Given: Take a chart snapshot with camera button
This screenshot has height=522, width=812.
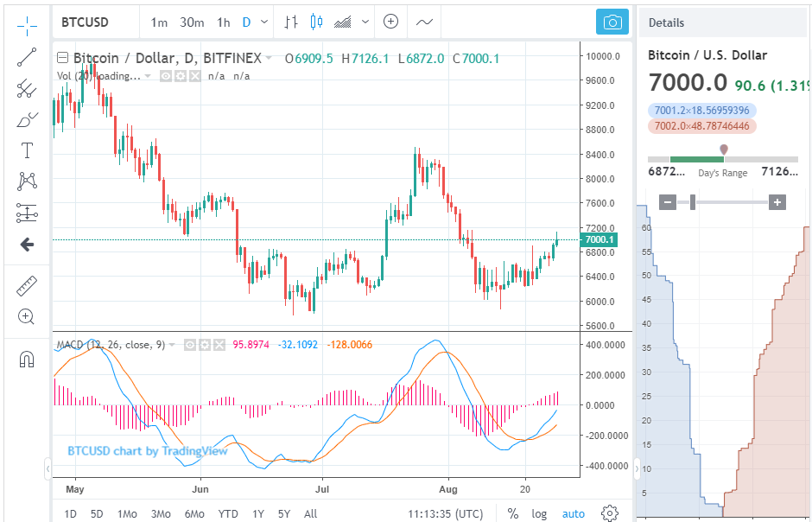Looking at the screenshot, I should [x=612, y=22].
